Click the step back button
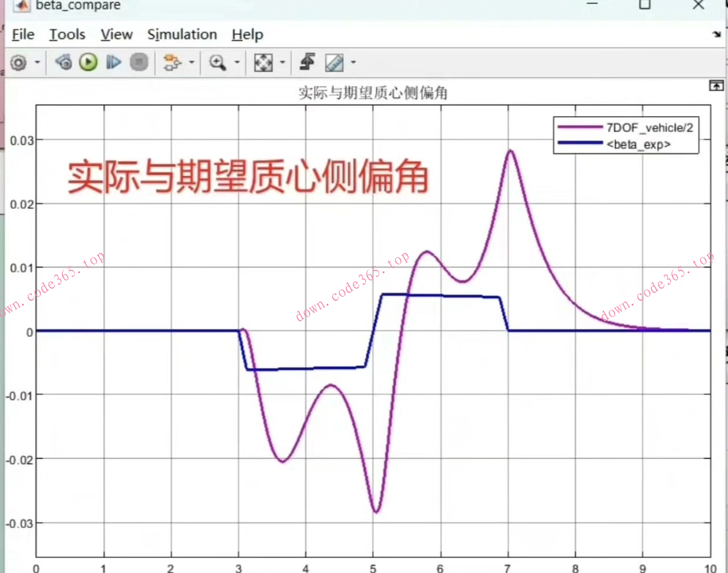Viewport: 728px width, 573px height. coord(64,62)
